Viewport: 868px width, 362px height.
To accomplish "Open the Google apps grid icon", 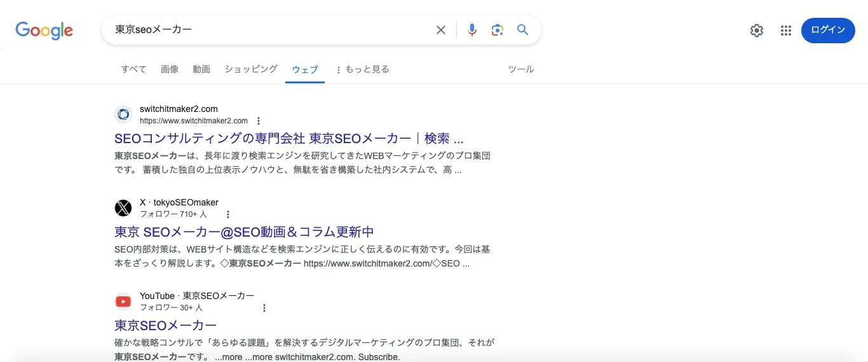I will click(785, 31).
